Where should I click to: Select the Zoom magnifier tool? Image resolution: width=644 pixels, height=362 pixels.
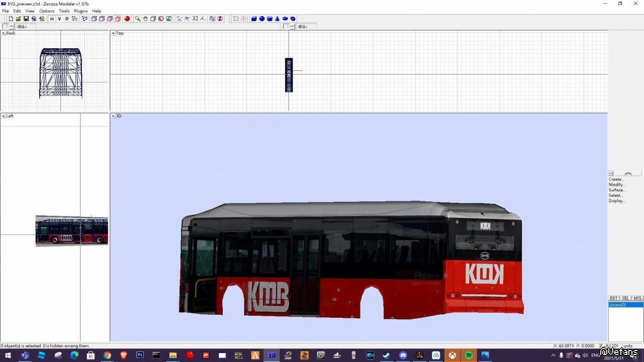coord(137,19)
